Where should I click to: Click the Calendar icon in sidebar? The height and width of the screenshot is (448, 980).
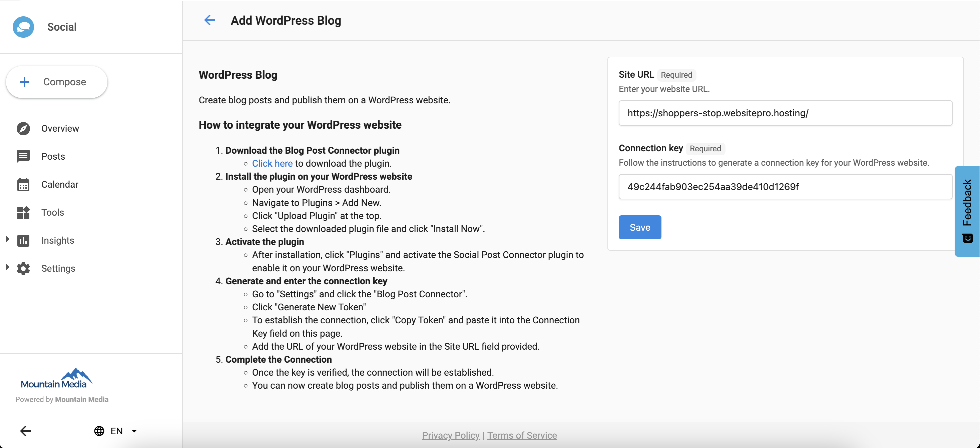point(23,184)
